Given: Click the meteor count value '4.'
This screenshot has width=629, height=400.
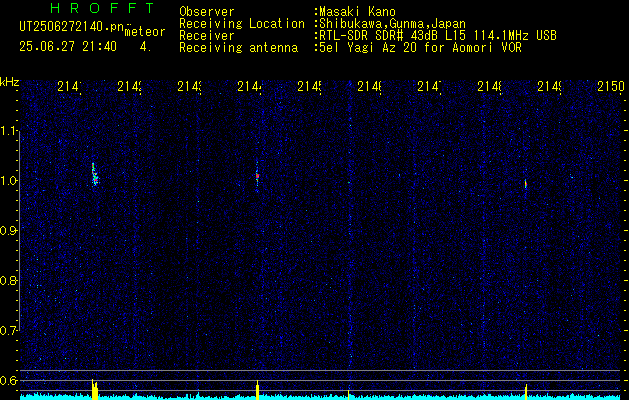Looking at the screenshot, I should [x=145, y=47].
